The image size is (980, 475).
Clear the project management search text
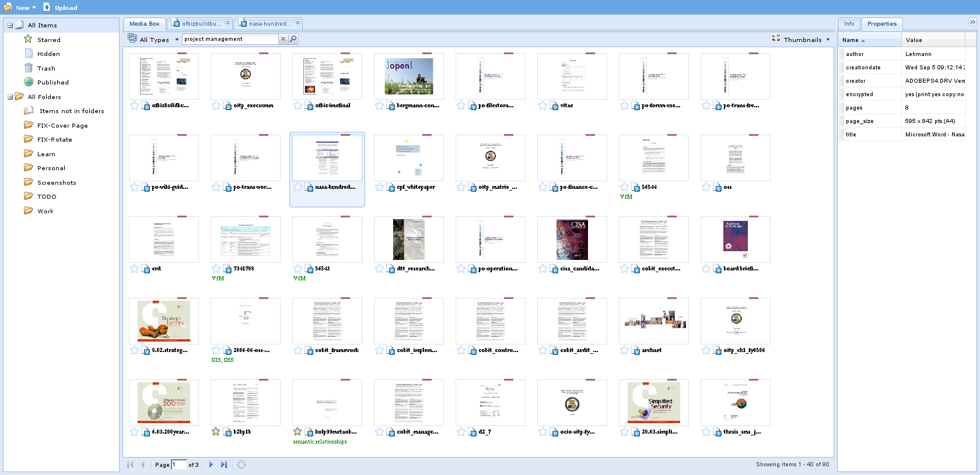point(283,39)
